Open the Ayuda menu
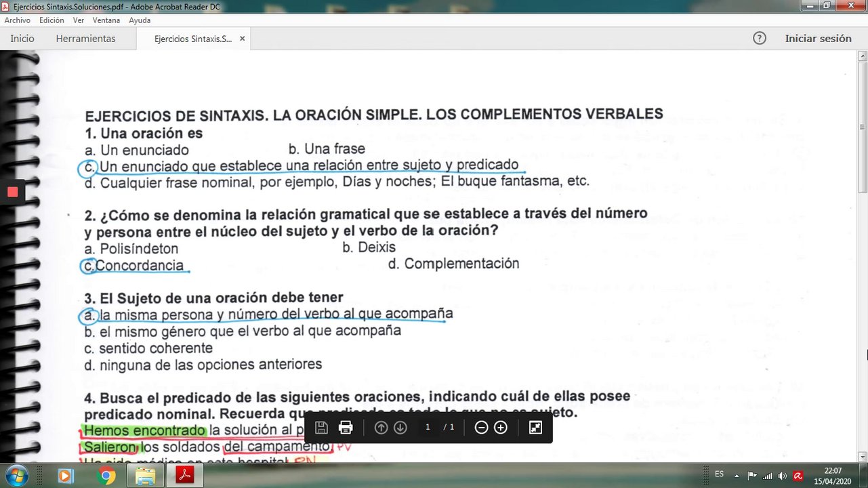The image size is (868, 488). [x=140, y=20]
